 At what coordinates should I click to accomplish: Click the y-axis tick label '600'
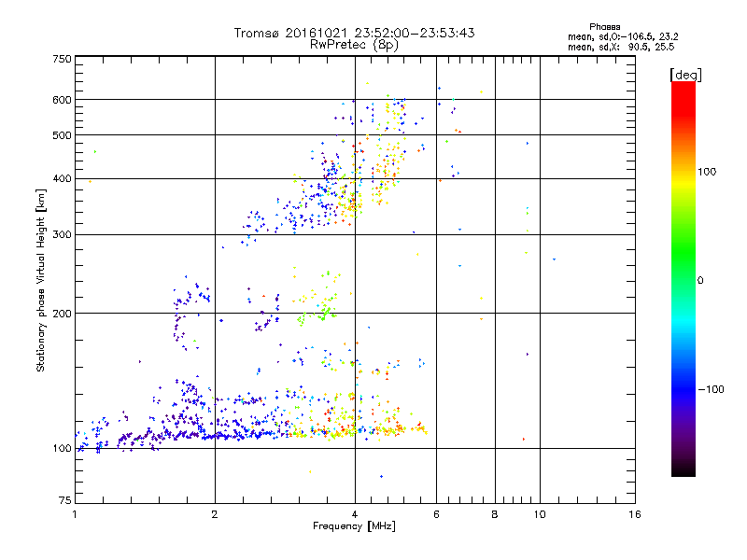[x=62, y=100]
